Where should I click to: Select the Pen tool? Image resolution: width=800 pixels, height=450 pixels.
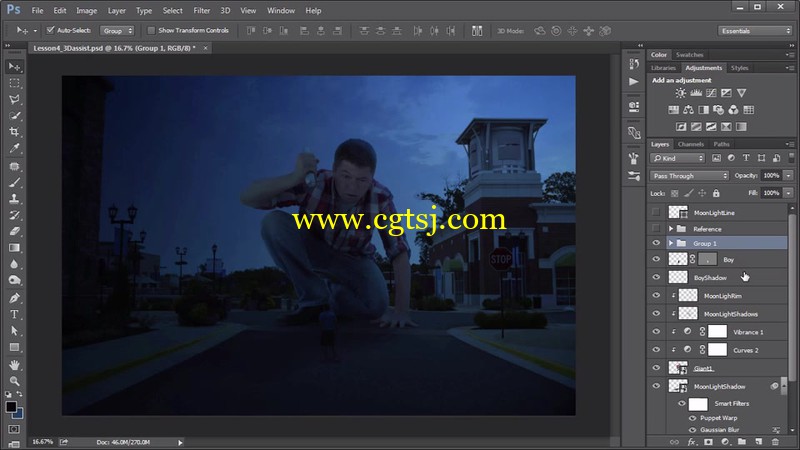pyautogui.click(x=14, y=298)
